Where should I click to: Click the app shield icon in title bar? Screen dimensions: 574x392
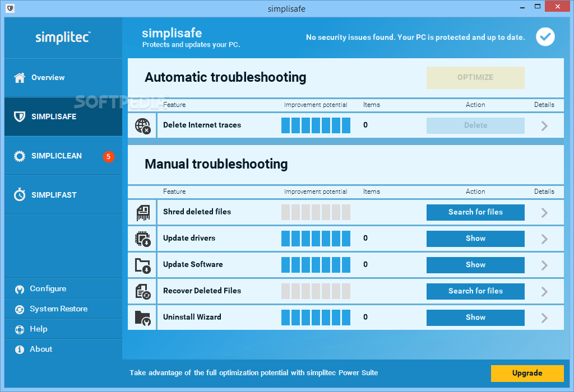point(10,8)
